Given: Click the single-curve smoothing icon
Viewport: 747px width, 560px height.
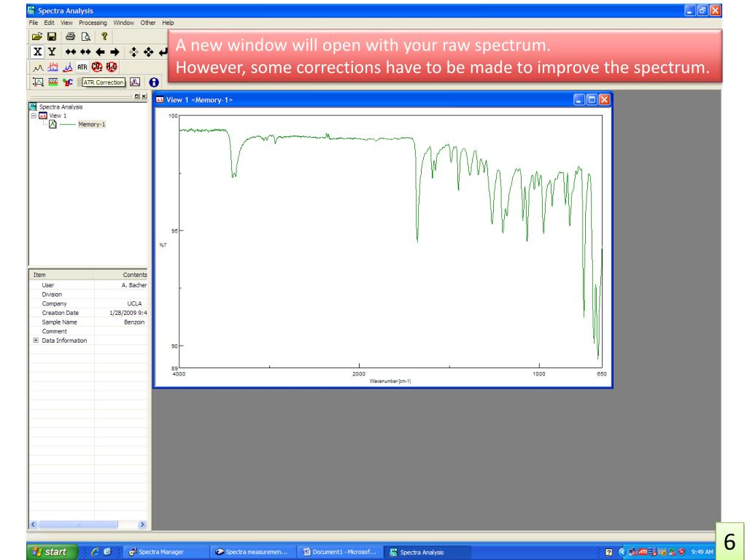Looking at the screenshot, I should [x=38, y=68].
